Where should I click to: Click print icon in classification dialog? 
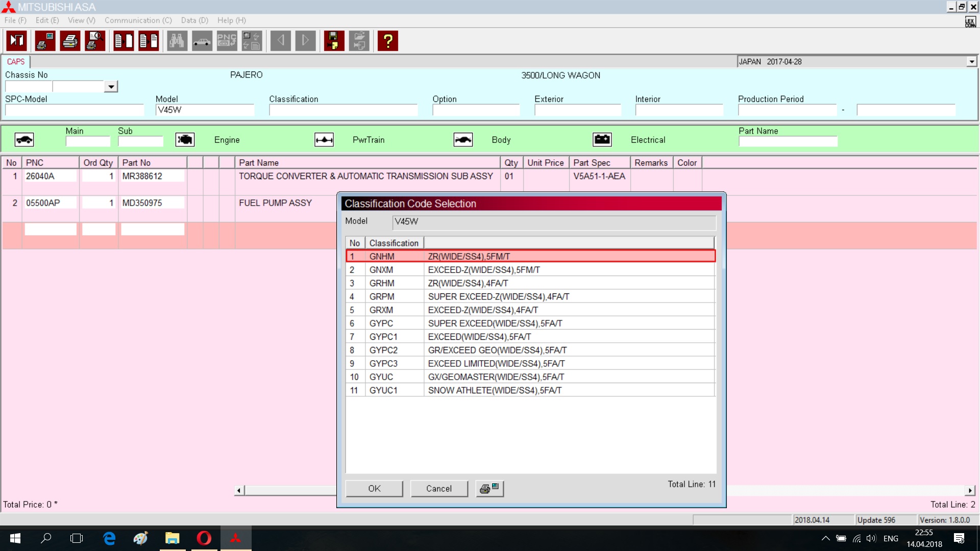(x=489, y=488)
